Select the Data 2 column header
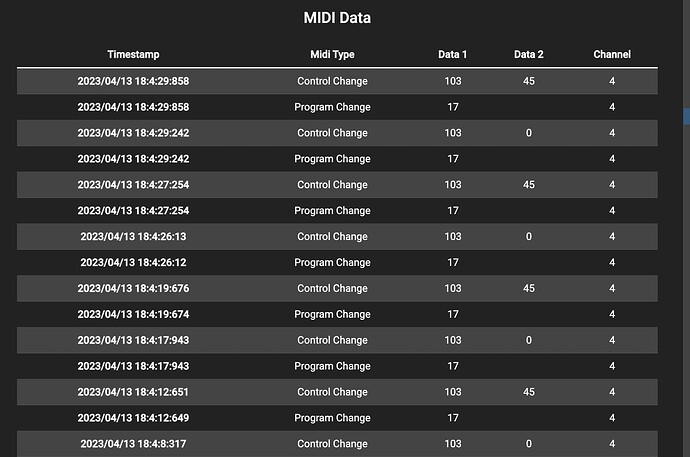Viewport: 690px width, 457px height. click(528, 55)
